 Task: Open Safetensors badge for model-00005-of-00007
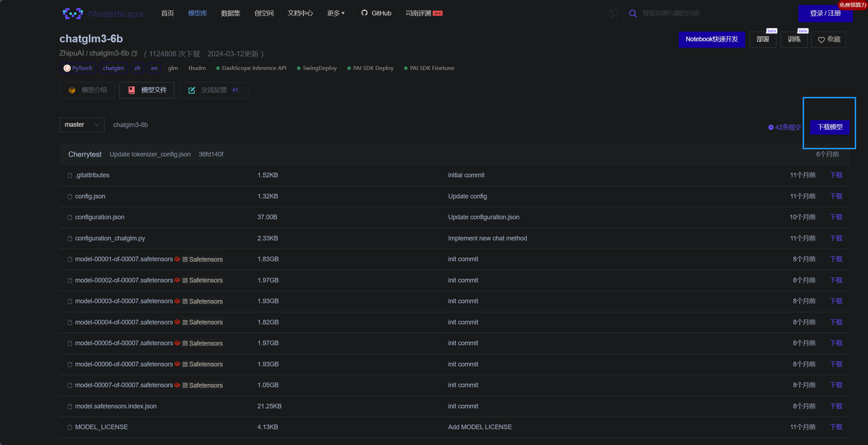point(203,343)
